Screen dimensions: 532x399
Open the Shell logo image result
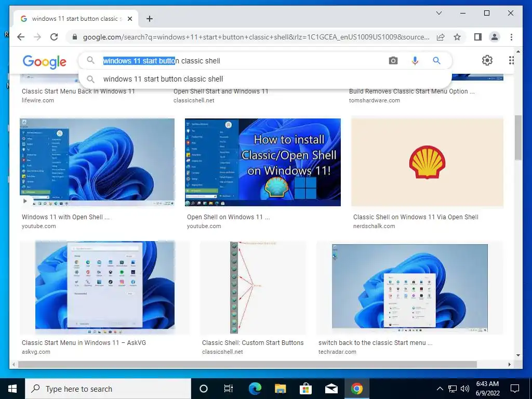point(427,162)
